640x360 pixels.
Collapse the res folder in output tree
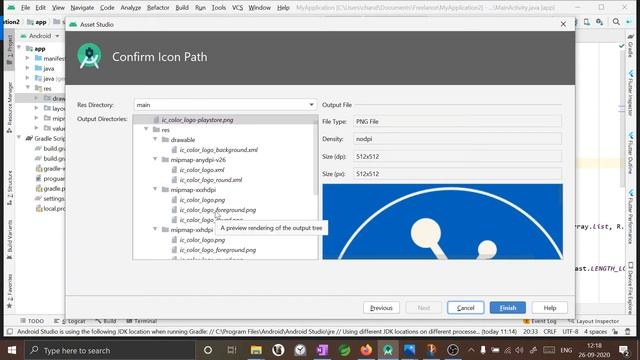coord(146,129)
